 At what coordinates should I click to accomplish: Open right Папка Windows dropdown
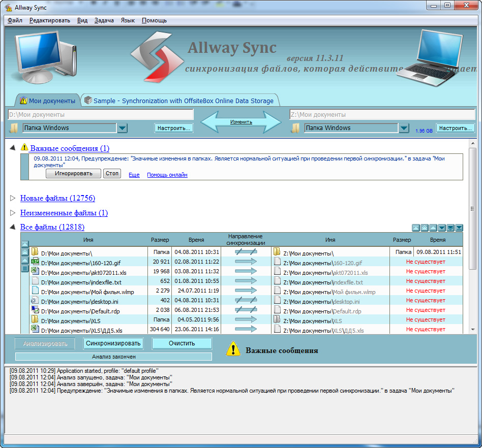(x=404, y=128)
